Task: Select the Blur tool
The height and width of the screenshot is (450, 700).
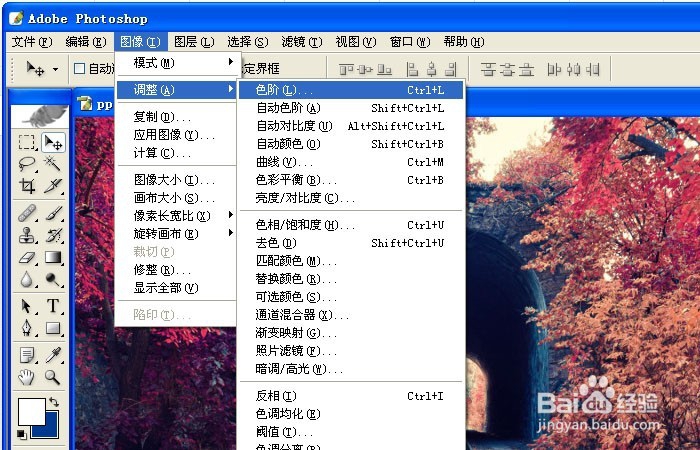Action: [x=27, y=279]
